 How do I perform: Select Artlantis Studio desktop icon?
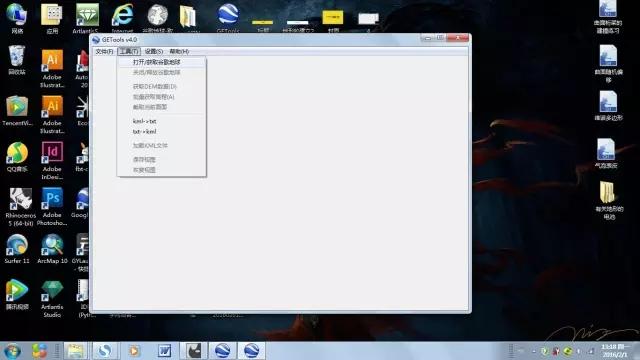point(52,299)
